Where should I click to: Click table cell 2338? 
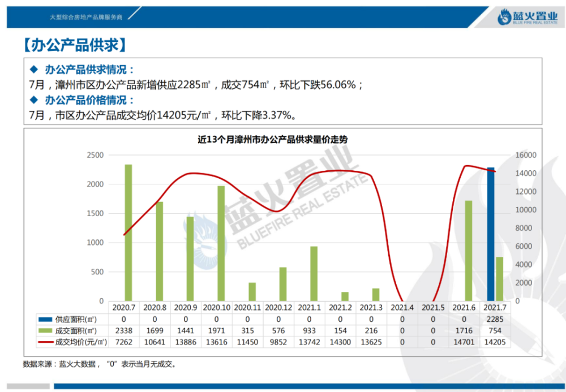[x=124, y=331]
